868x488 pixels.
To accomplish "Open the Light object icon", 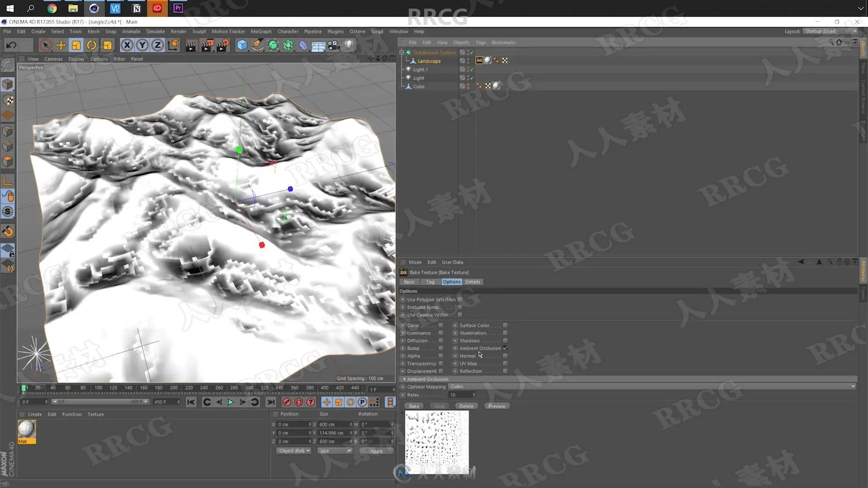I will [349, 45].
